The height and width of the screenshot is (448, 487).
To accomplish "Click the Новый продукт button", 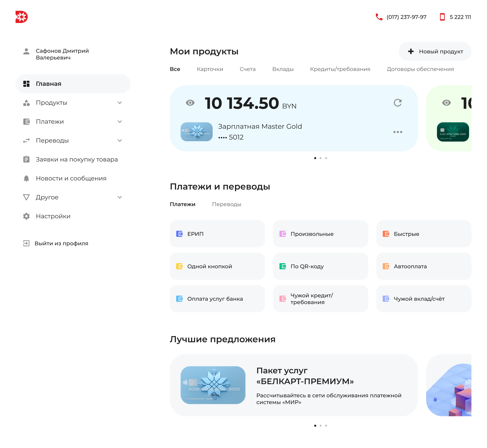I will (x=435, y=51).
